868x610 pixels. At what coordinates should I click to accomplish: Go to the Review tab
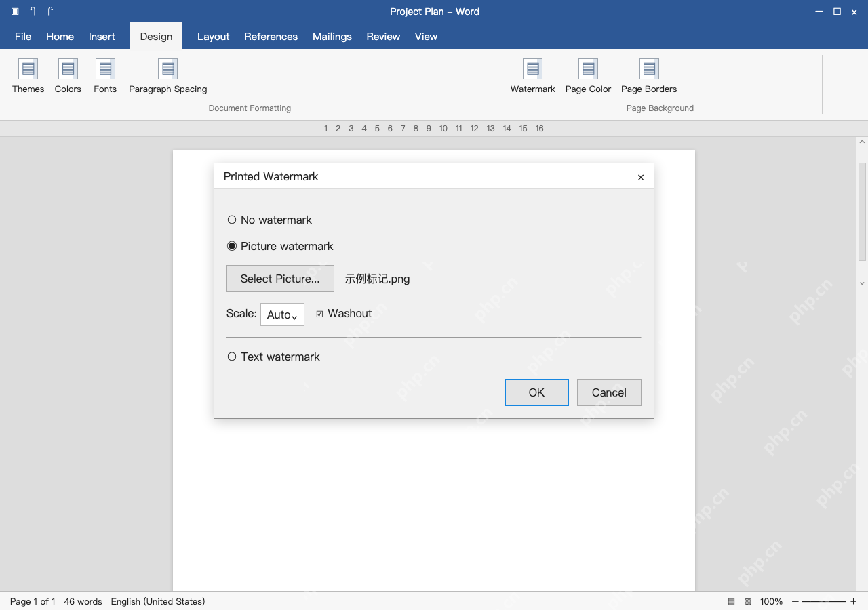tap(383, 37)
